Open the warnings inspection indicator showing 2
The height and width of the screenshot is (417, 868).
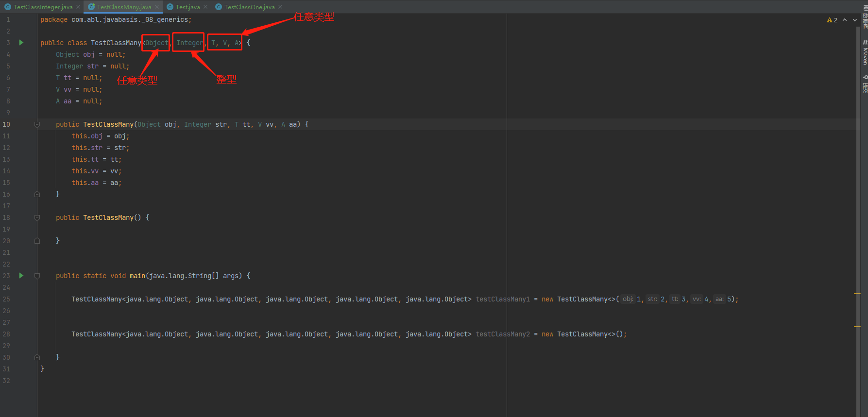(x=832, y=20)
